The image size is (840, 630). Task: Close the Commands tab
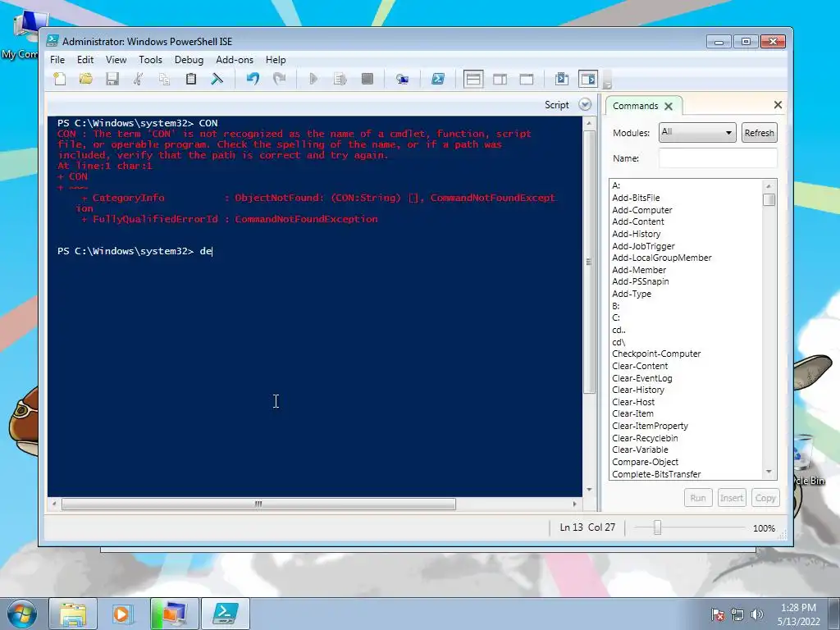669,106
